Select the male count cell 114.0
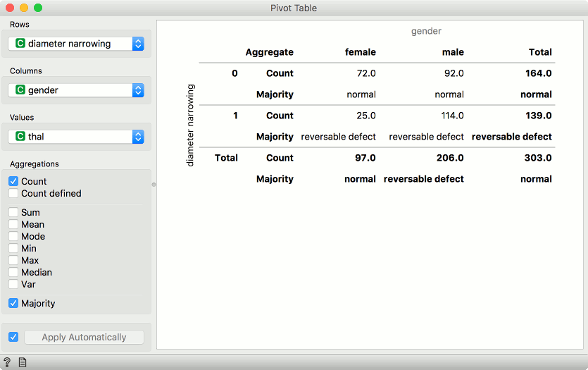The height and width of the screenshot is (370, 588). 449,116
